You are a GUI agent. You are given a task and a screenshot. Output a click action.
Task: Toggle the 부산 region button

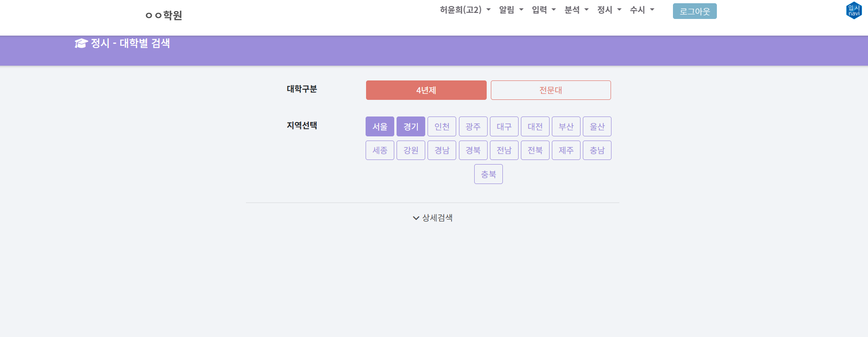coord(566,127)
